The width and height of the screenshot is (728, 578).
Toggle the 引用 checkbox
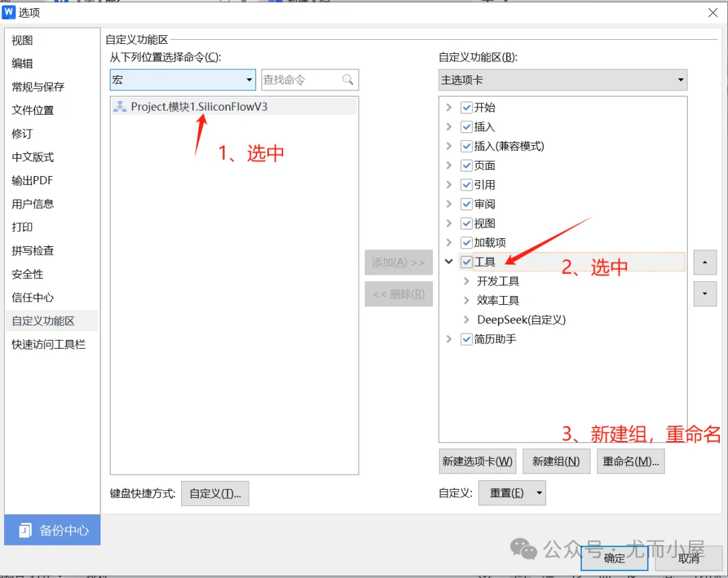click(x=466, y=185)
